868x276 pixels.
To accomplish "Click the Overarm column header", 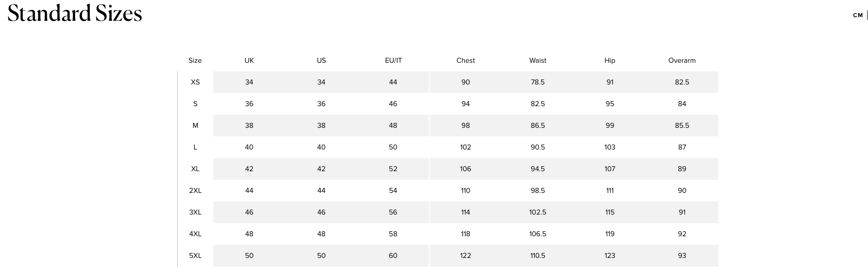I will [x=682, y=61].
